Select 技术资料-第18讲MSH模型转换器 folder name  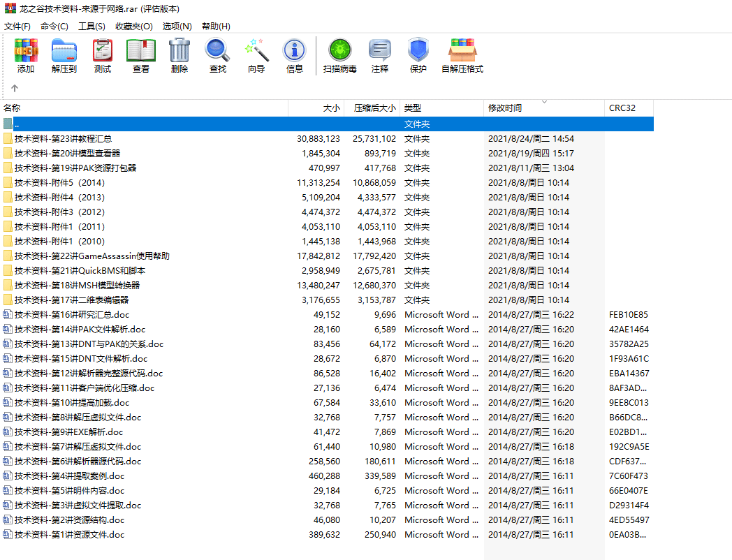77,285
